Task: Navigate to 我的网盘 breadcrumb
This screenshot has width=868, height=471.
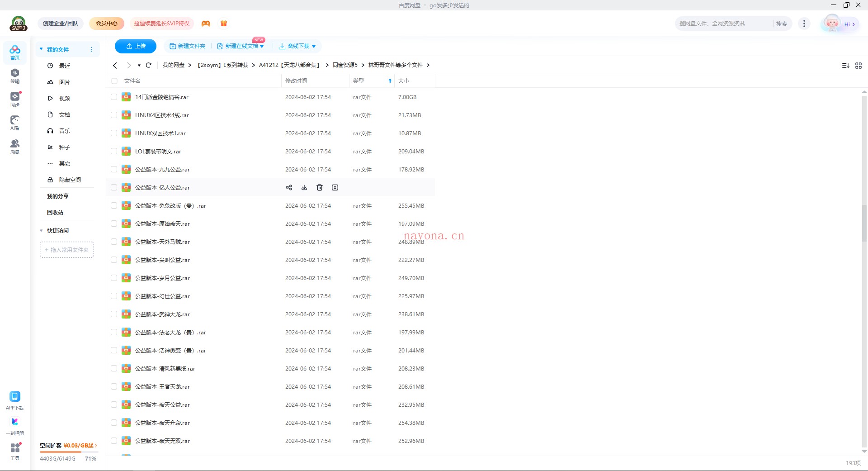Action: point(174,65)
